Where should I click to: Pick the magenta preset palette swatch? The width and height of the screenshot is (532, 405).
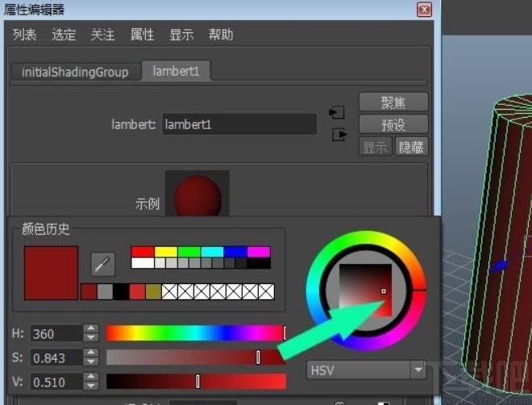coord(259,252)
